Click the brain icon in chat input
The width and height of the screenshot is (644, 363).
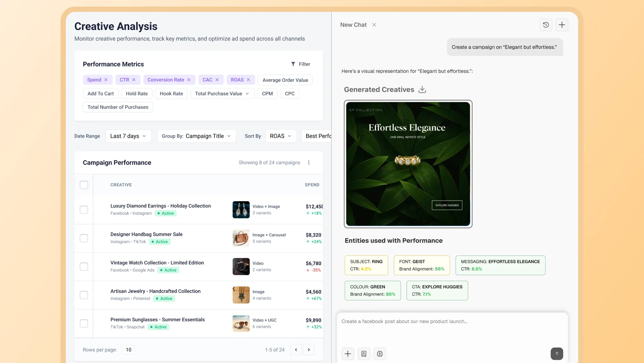[x=380, y=354]
